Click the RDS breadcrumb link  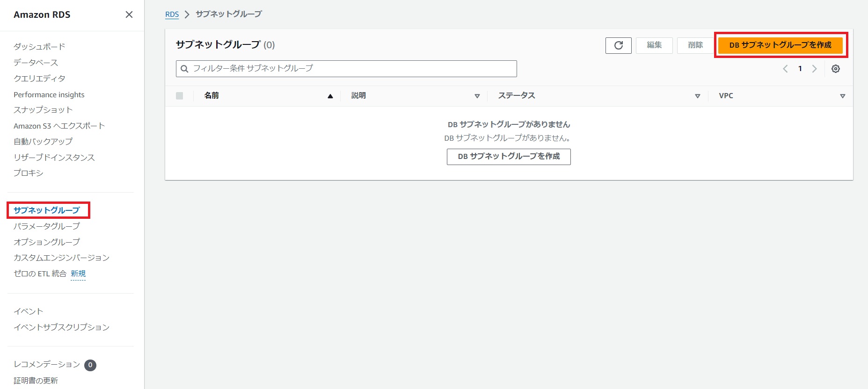(172, 14)
